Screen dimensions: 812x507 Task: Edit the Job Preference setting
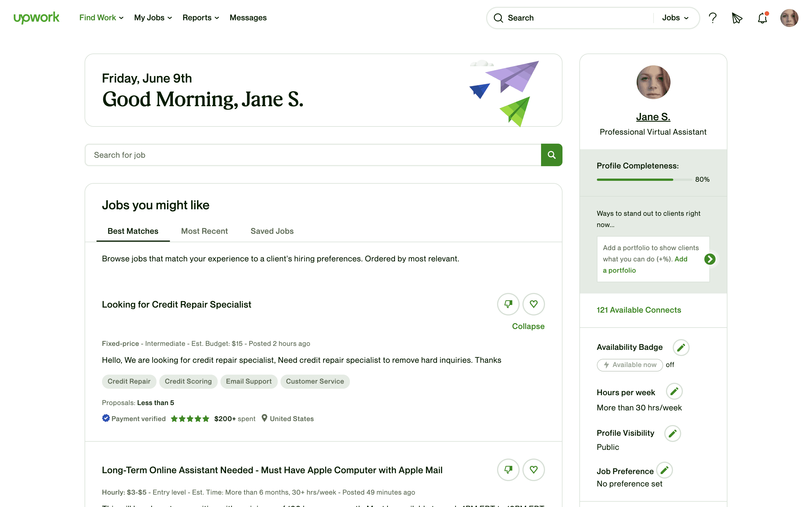(x=664, y=470)
